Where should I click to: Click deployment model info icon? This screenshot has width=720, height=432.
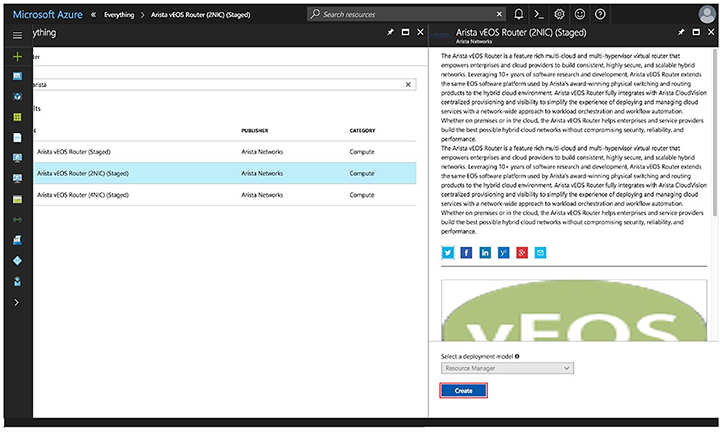pyautogui.click(x=517, y=356)
